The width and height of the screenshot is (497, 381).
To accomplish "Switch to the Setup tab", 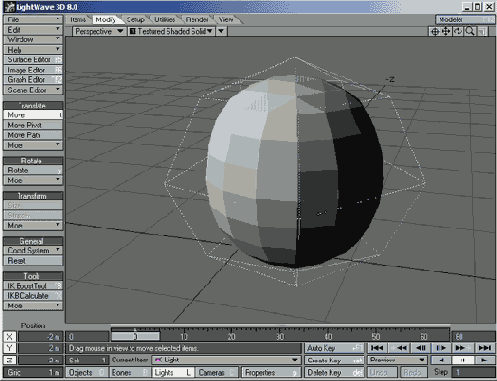I will tap(135, 19).
